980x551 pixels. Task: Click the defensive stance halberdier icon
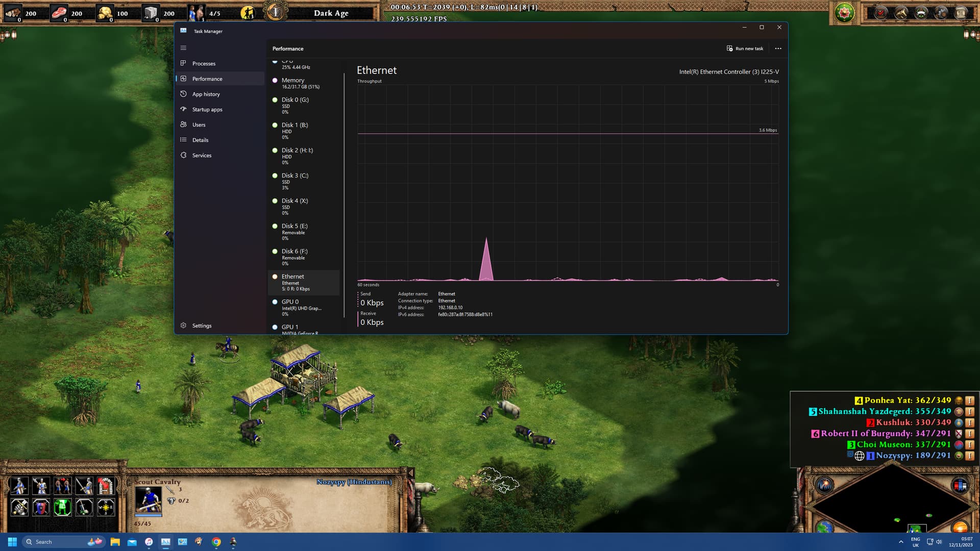pyautogui.click(x=40, y=486)
